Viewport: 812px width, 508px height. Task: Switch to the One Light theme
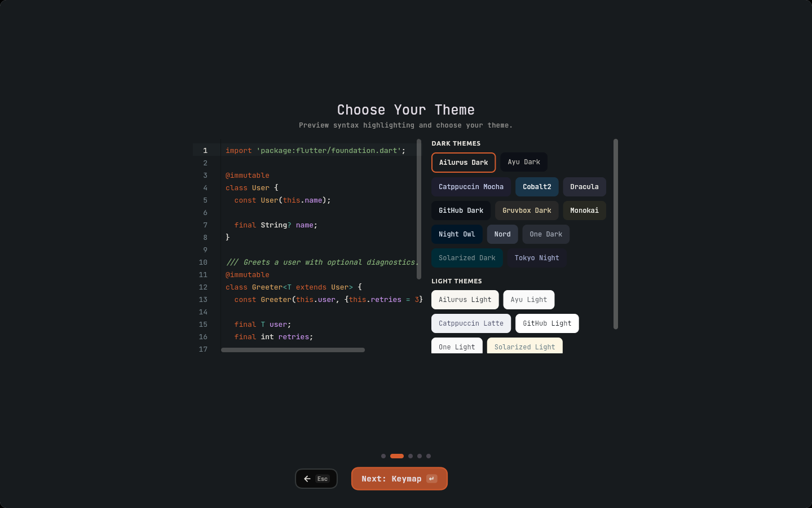tap(457, 346)
